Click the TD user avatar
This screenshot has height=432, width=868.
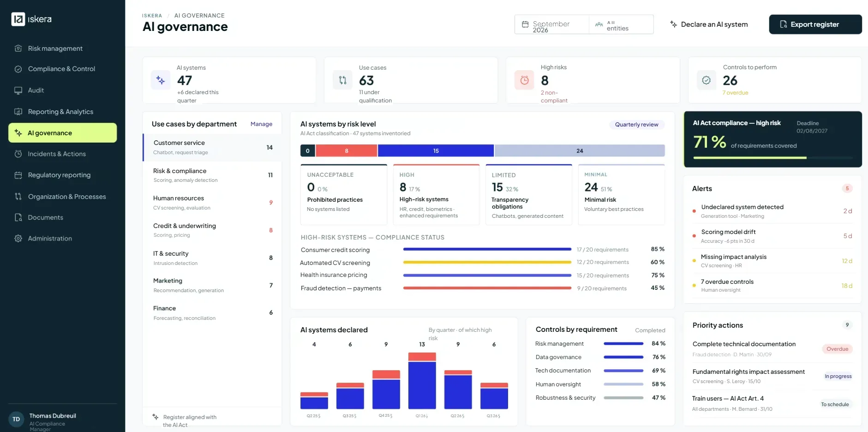click(x=16, y=419)
